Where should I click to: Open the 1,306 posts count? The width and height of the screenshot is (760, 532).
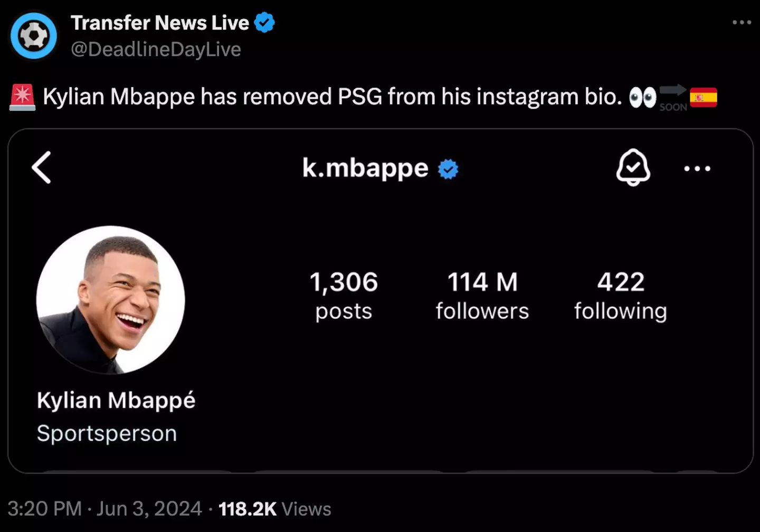click(344, 296)
